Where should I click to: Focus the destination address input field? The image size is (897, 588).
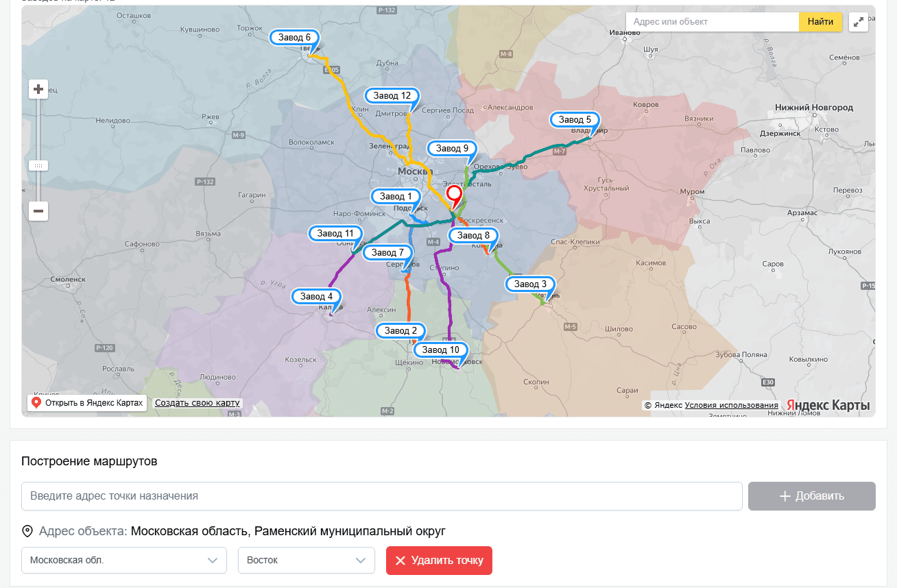(x=382, y=496)
